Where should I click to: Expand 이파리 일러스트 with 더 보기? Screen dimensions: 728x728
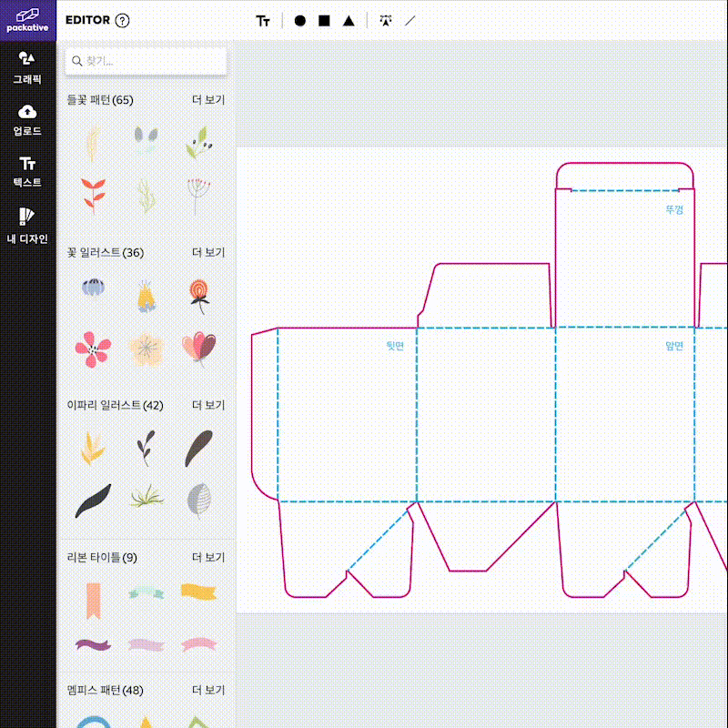pos(208,405)
